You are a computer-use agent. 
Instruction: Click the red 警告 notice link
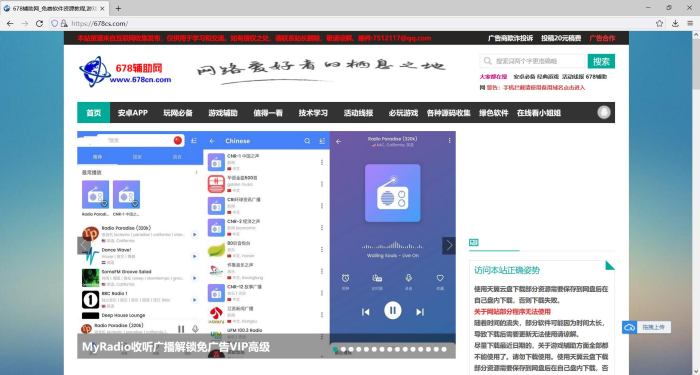click(536, 88)
